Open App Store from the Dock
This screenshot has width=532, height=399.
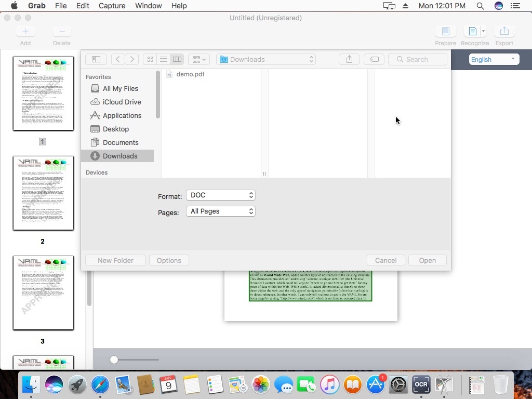point(375,384)
